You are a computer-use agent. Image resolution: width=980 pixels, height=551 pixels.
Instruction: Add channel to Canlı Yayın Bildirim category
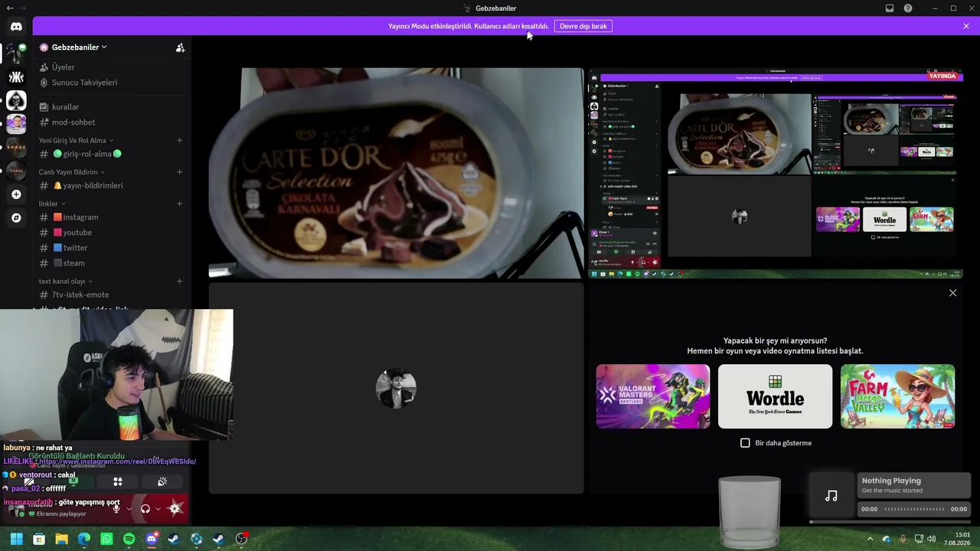[x=179, y=171]
